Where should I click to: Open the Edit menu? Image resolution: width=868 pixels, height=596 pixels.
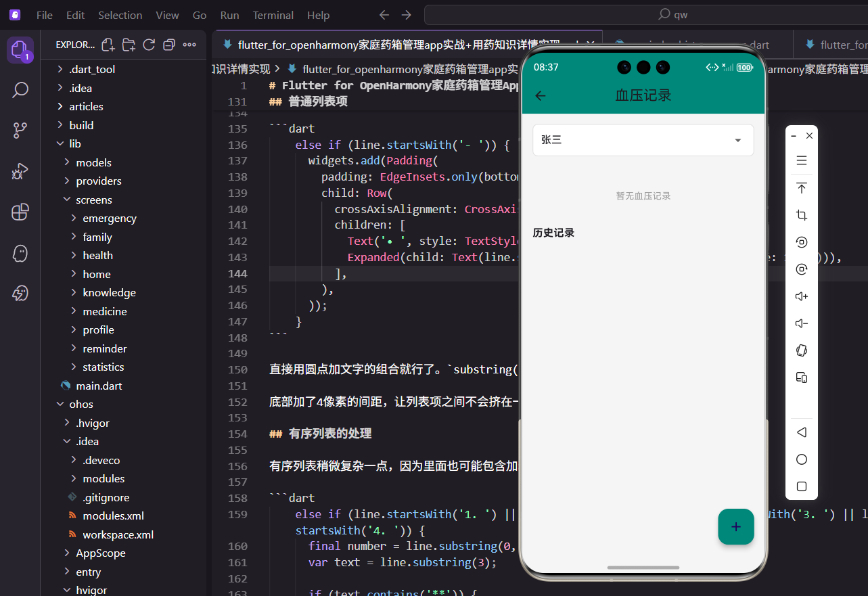(76, 15)
